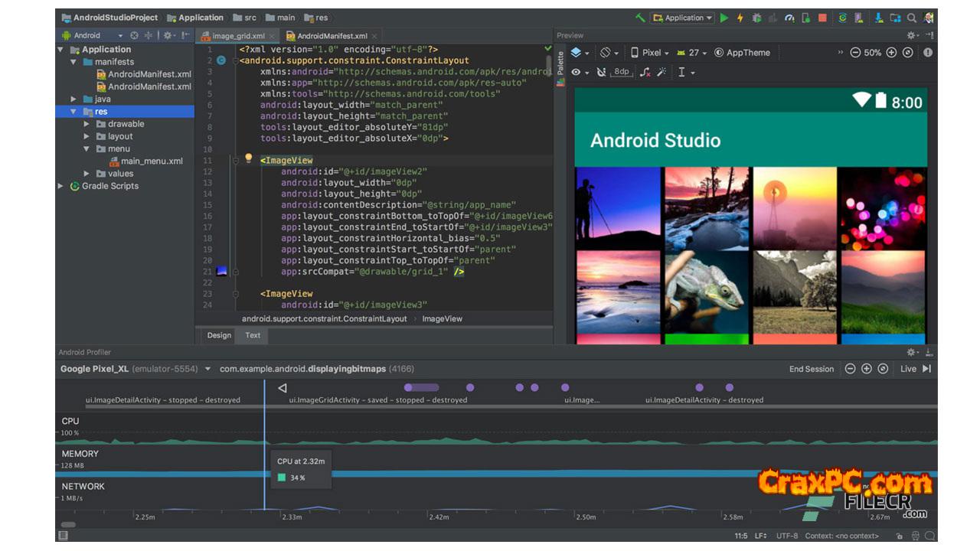Click the green Run app button
This screenshot has width=980, height=551.
pos(724,18)
